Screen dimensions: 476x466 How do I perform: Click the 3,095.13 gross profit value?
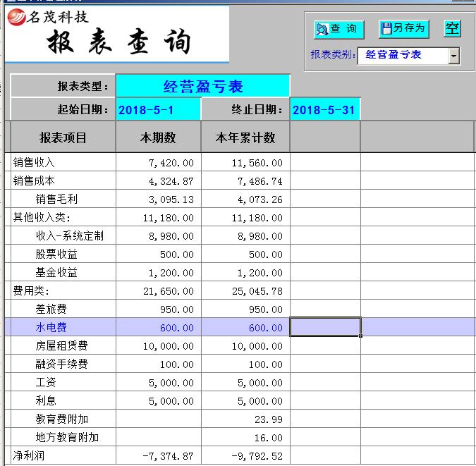pos(171,200)
